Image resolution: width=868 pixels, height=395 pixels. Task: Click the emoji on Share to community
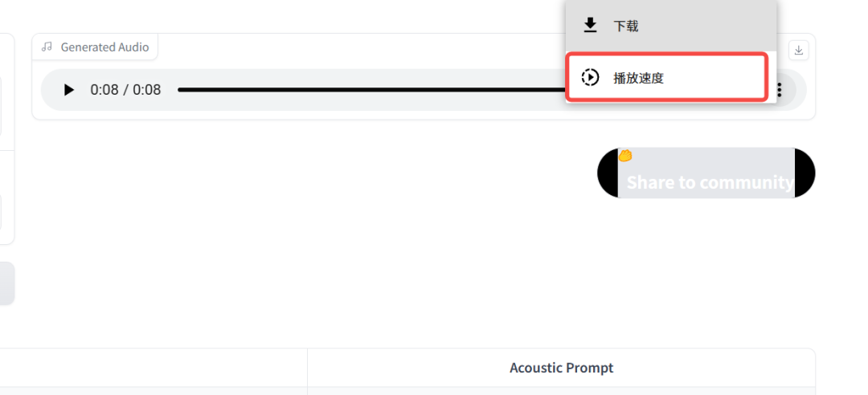[x=624, y=156]
